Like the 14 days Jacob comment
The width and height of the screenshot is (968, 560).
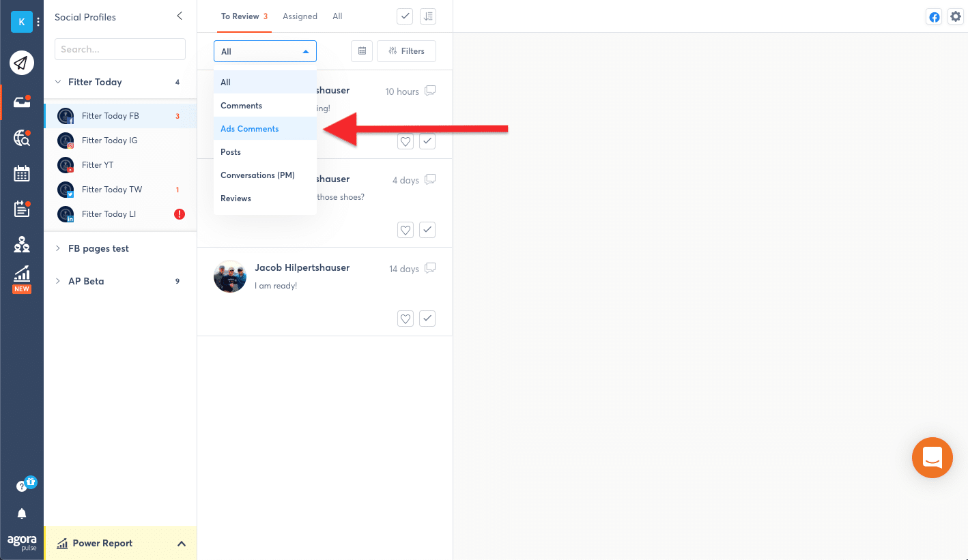click(x=405, y=319)
